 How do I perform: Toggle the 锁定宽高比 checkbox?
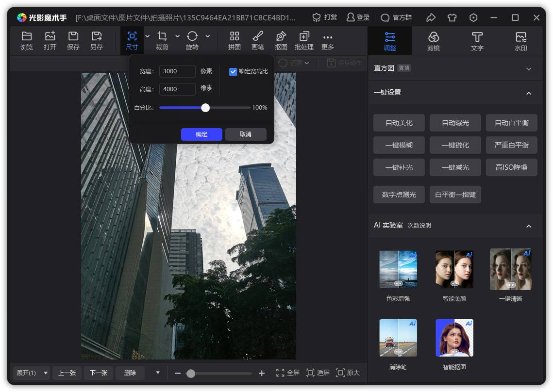pyautogui.click(x=233, y=71)
